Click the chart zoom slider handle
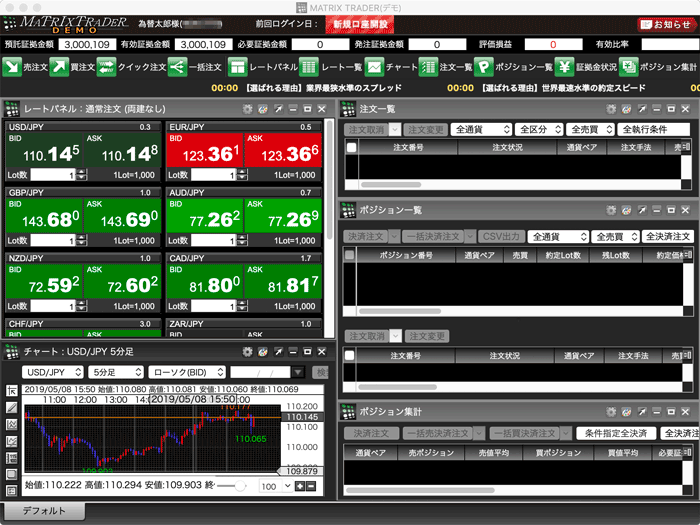Screen dimensions: 700x525 point(238,486)
